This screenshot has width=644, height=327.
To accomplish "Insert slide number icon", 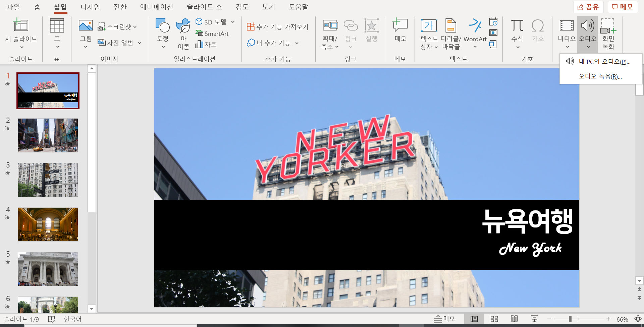I will [x=493, y=33].
